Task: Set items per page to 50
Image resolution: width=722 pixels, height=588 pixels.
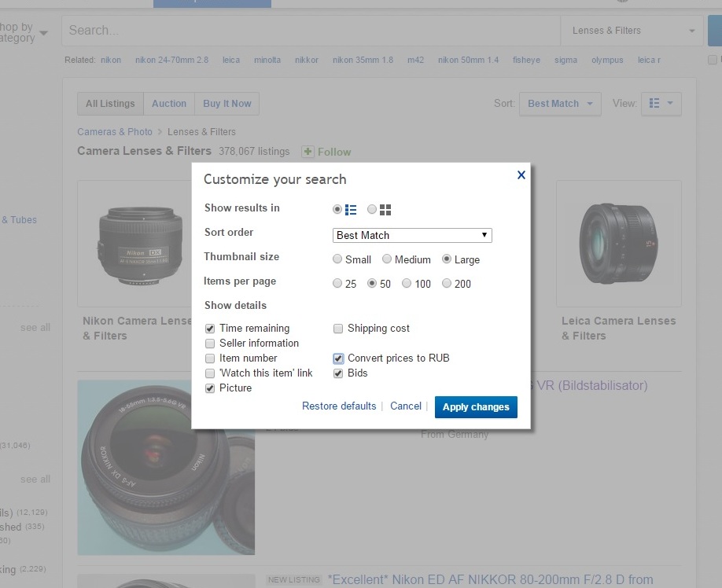Action: pyautogui.click(x=372, y=284)
